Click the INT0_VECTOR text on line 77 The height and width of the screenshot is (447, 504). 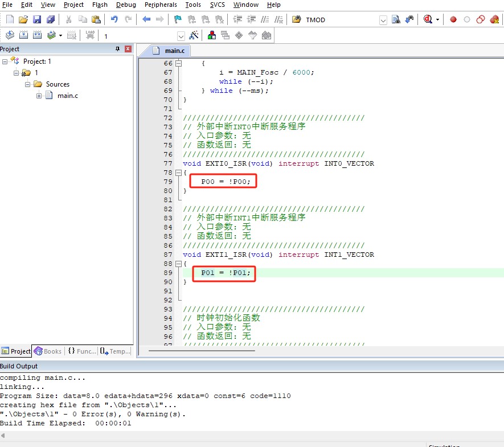tap(349, 163)
